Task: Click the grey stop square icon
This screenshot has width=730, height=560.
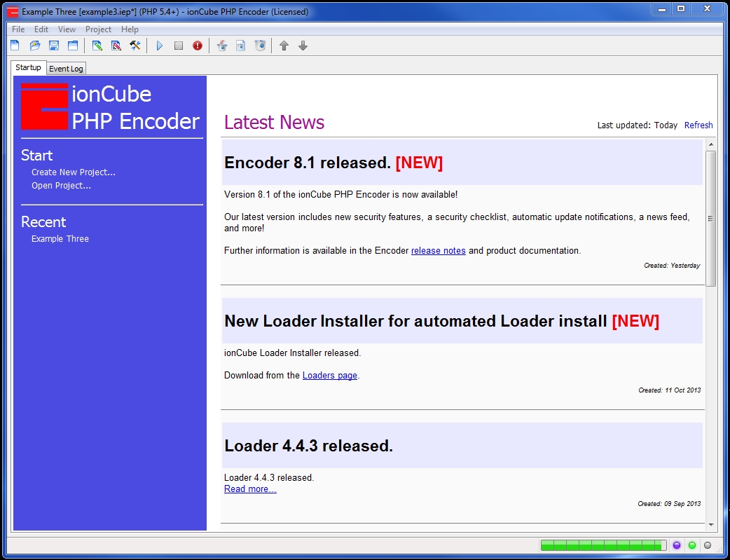Action: [179, 46]
